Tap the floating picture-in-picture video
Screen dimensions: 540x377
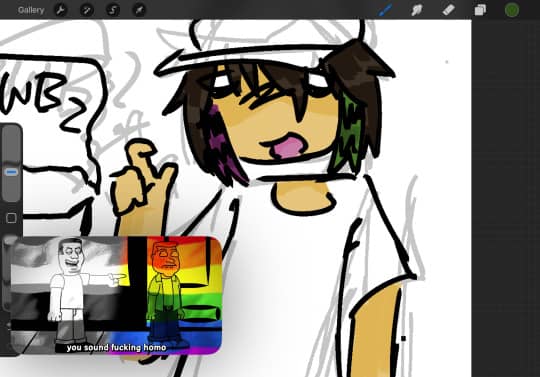115,295
